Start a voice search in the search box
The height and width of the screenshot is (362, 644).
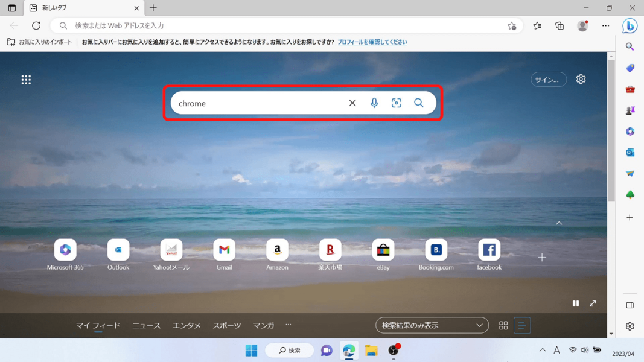[374, 103]
